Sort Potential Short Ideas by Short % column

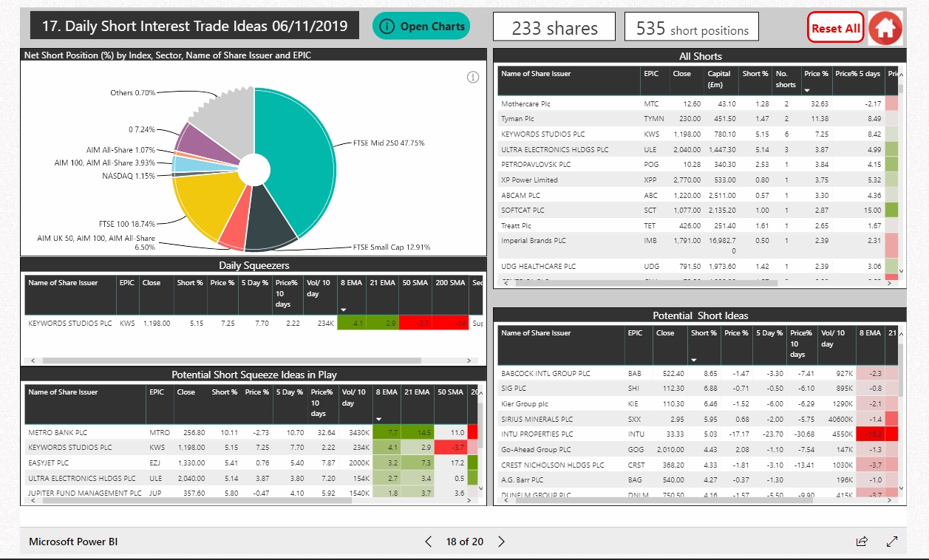click(703, 333)
